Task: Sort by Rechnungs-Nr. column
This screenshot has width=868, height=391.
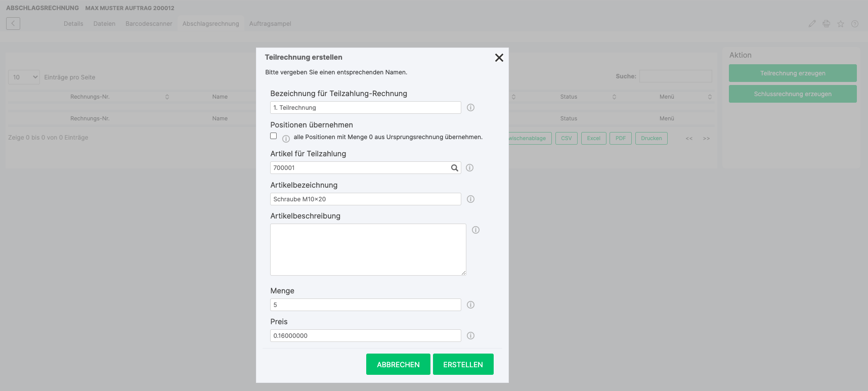Action: point(90,97)
